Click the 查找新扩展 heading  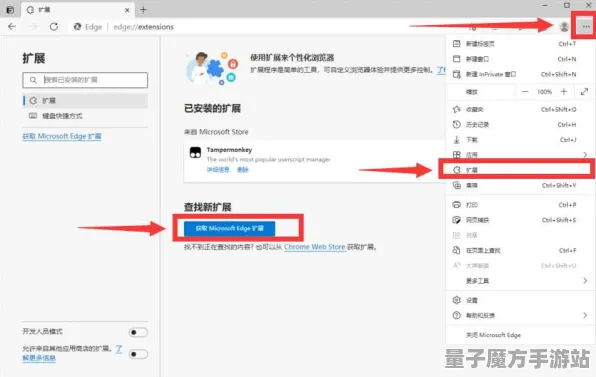click(x=208, y=207)
